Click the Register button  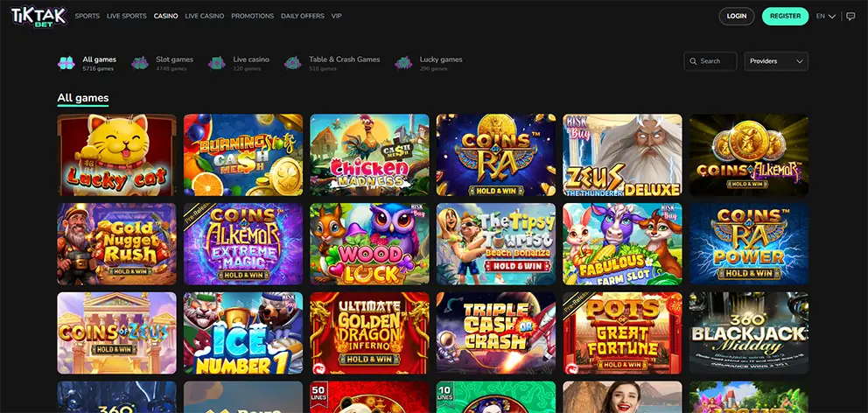pyautogui.click(x=786, y=16)
